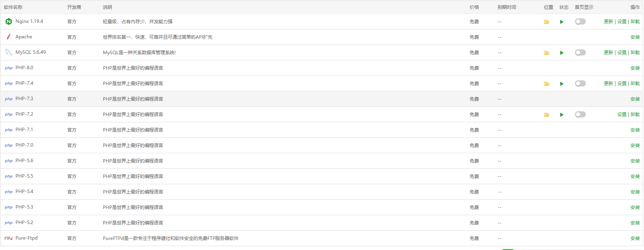Select the PHP-5.5 name text
This screenshot has width=644, height=250.
(24, 176)
